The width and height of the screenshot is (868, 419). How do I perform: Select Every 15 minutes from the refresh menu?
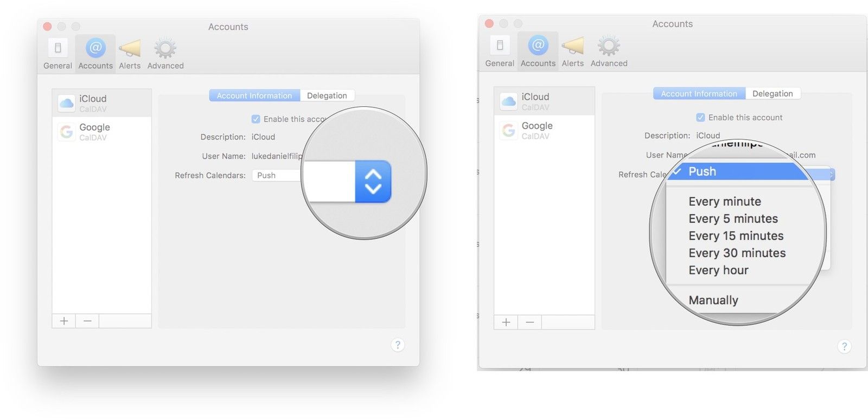pyautogui.click(x=736, y=236)
